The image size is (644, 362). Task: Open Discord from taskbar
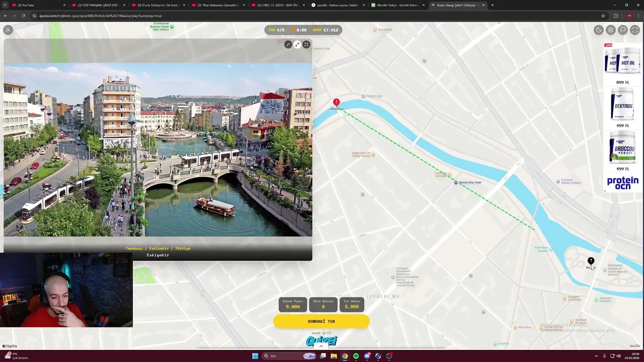tap(367, 356)
